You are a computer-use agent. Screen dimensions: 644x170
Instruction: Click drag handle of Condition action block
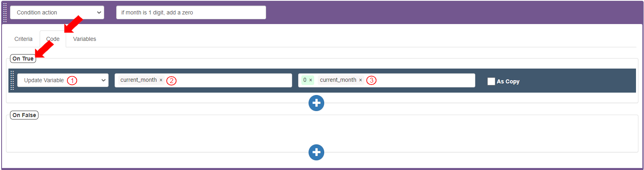pyautogui.click(x=5, y=13)
